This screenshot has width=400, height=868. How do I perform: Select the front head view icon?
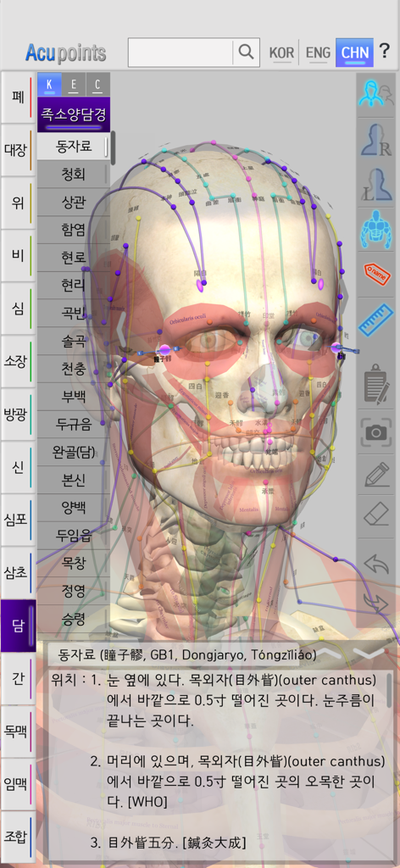(x=375, y=95)
